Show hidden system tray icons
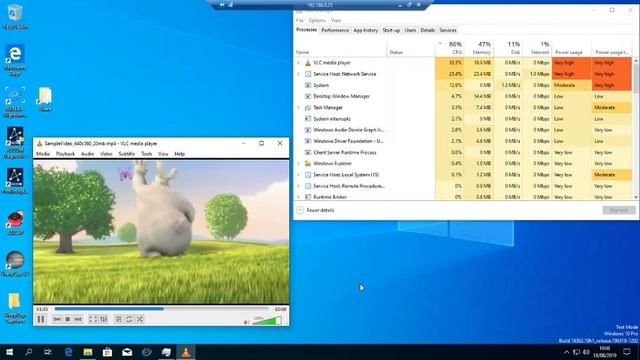The height and width of the screenshot is (360, 640). (x=567, y=352)
